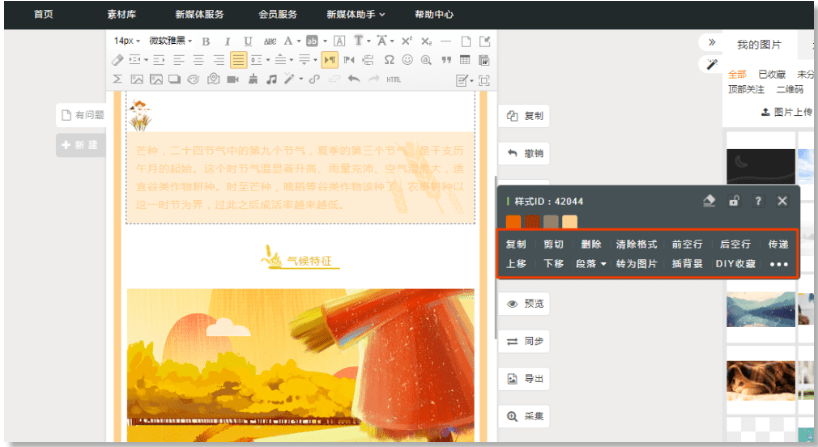Select the 已收藏 image filter
818x447 pixels.
772,75
